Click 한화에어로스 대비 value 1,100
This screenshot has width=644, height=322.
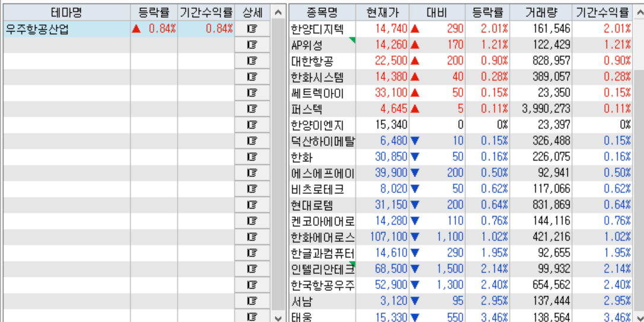(x=450, y=237)
